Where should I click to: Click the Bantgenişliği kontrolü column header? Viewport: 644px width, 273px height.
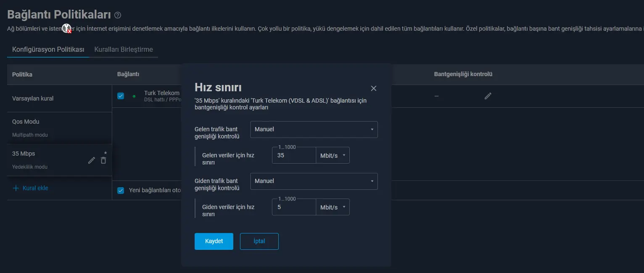coord(463,74)
